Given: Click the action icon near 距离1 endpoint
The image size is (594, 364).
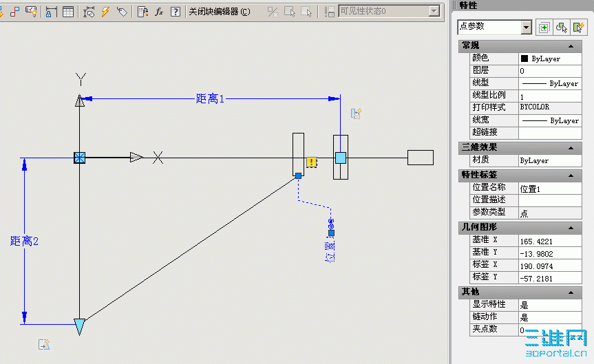Looking at the screenshot, I should 356,114.
